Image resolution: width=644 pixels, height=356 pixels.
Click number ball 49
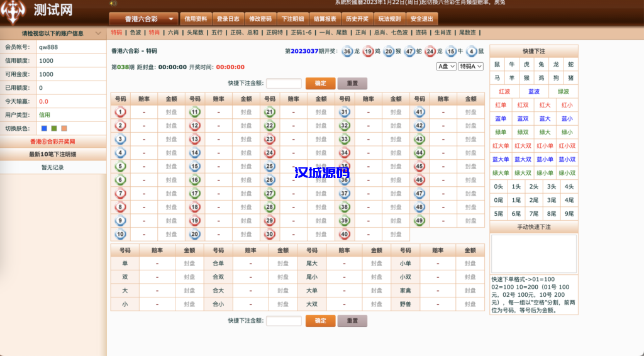(419, 221)
